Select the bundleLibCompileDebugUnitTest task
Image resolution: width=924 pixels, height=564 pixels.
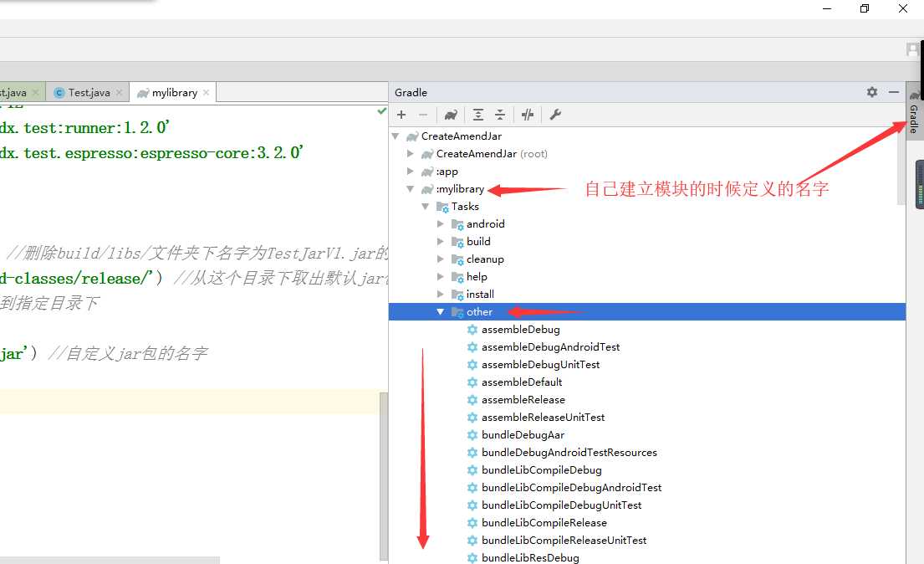(x=562, y=505)
